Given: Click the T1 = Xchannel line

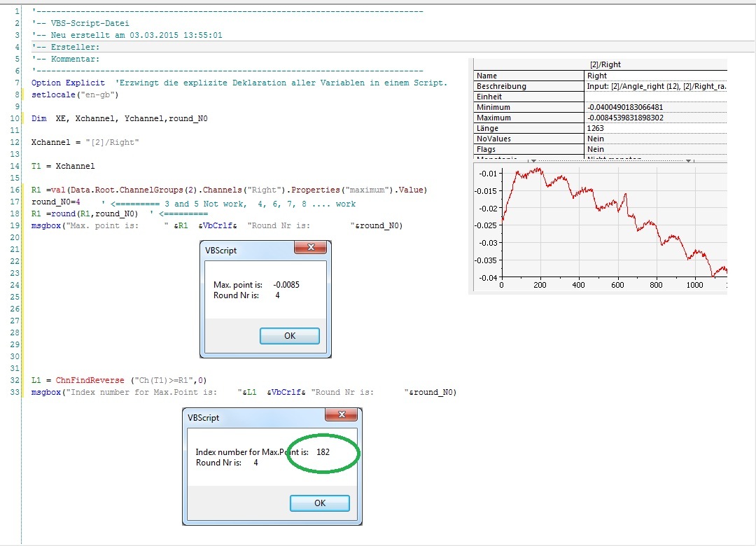Looking at the screenshot, I should [x=63, y=166].
